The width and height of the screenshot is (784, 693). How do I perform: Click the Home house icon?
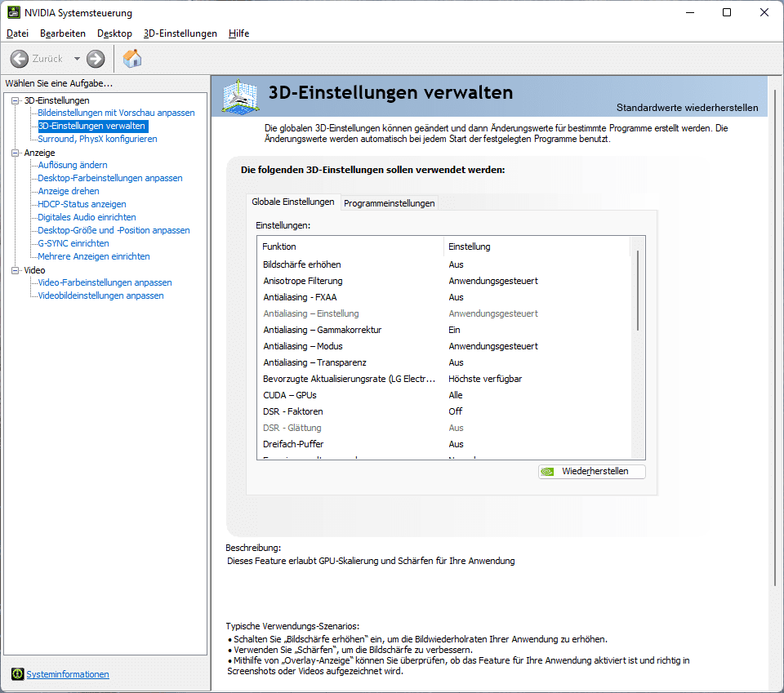[x=132, y=59]
